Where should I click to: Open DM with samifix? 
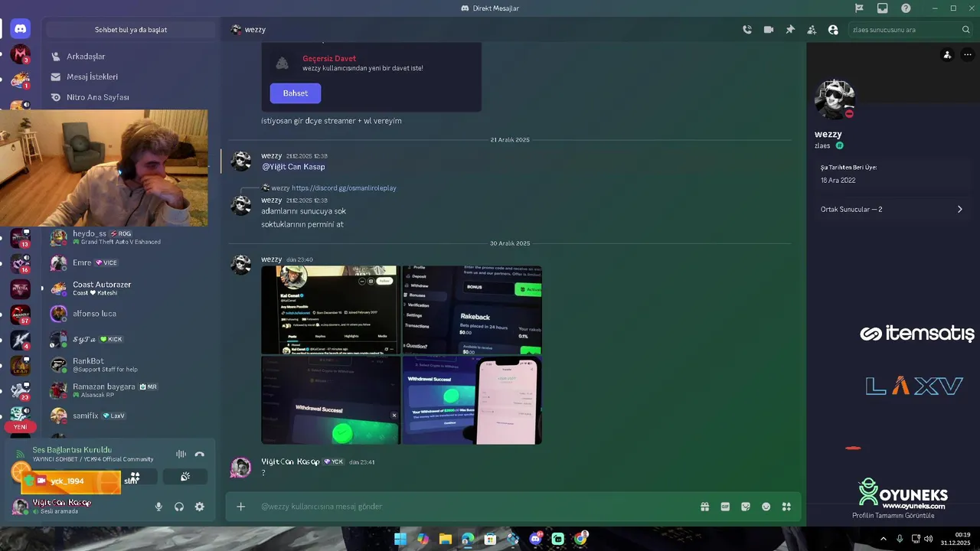point(132,416)
